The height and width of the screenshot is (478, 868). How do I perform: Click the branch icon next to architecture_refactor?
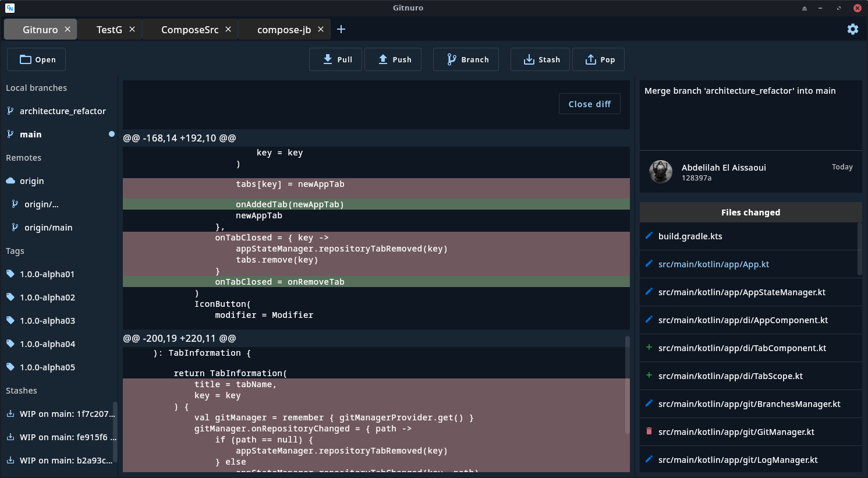click(10, 111)
